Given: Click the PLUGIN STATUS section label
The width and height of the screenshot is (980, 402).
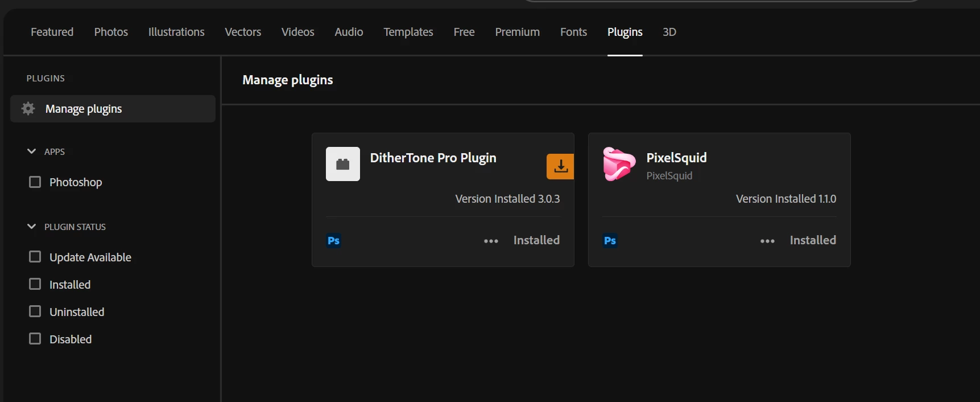Looking at the screenshot, I should [75, 227].
